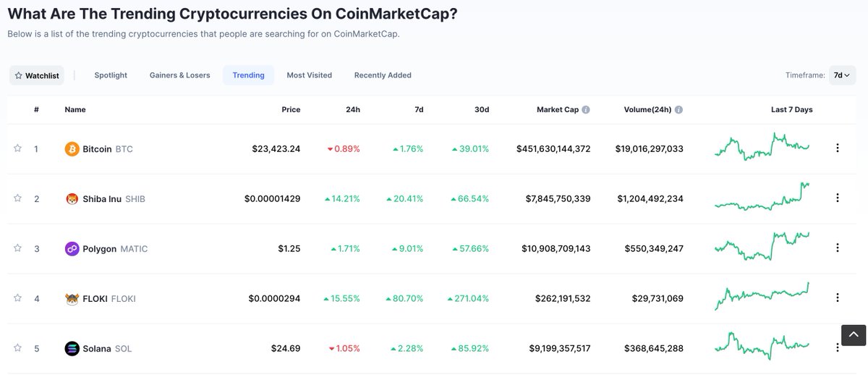Viewport: 868px width, 375px height.
Task: Star Polygon to add to watchlist
Action: tap(17, 248)
